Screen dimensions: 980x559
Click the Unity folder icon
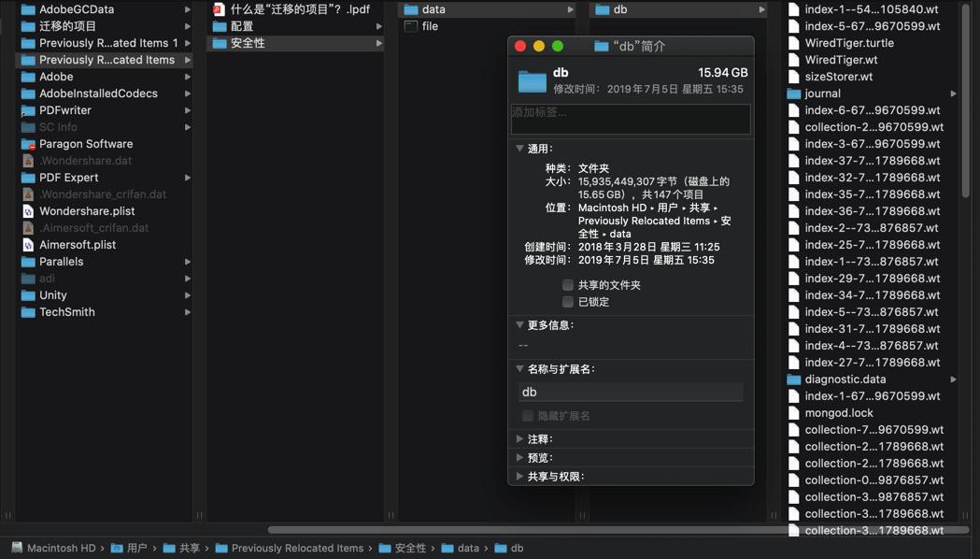coord(28,295)
